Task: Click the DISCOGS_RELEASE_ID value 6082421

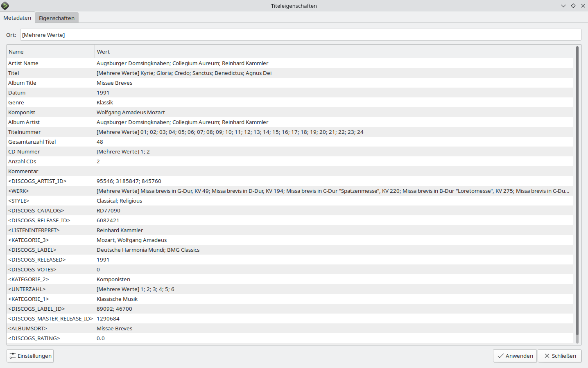Action: pyautogui.click(x=108, y=220)
